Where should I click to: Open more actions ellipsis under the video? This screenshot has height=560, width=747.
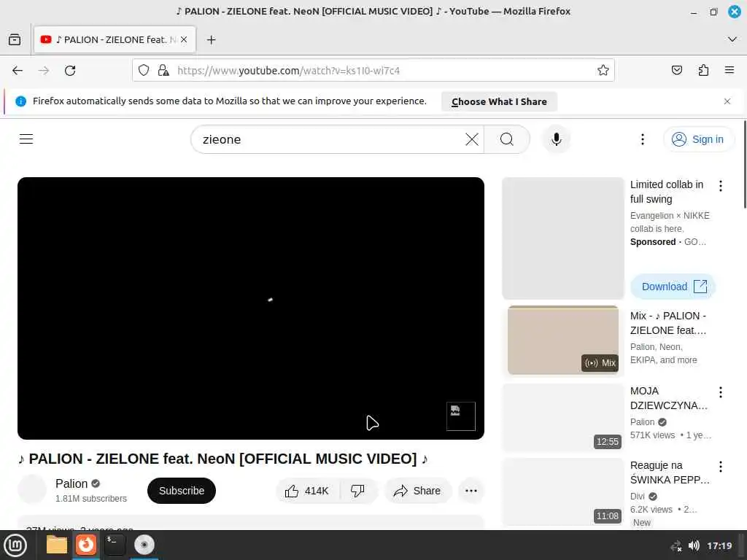[x=471, y=491]
